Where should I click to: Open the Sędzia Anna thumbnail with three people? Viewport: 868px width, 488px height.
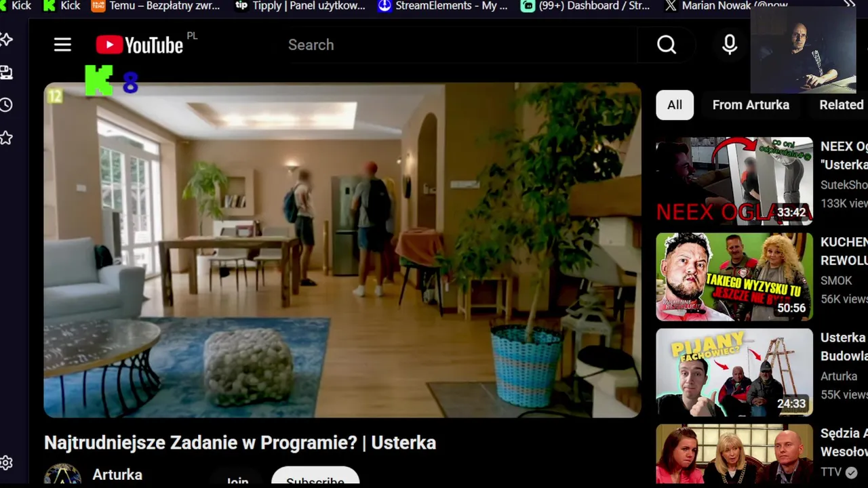coord(734,454)
